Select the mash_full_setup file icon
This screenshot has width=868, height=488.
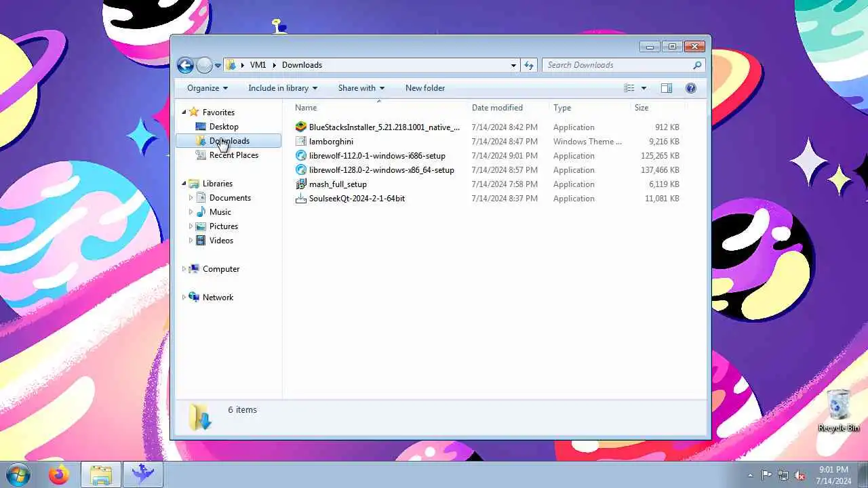click(x=301, y=184)
